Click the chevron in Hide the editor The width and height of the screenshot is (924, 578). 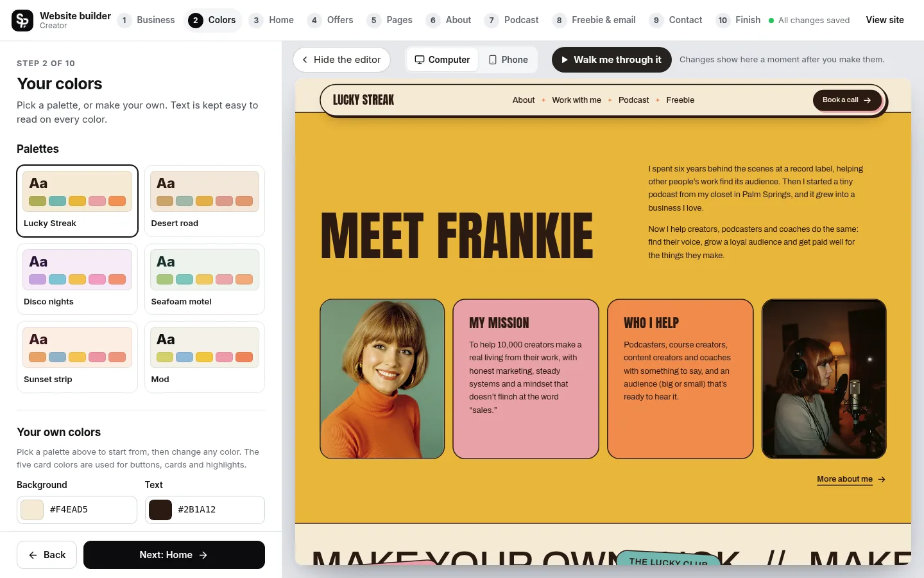click(x=305, y=60)
